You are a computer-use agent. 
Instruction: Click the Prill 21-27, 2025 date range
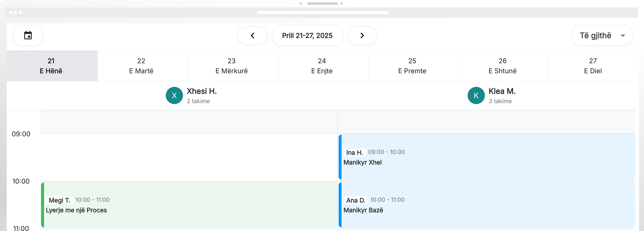[307, 35]
